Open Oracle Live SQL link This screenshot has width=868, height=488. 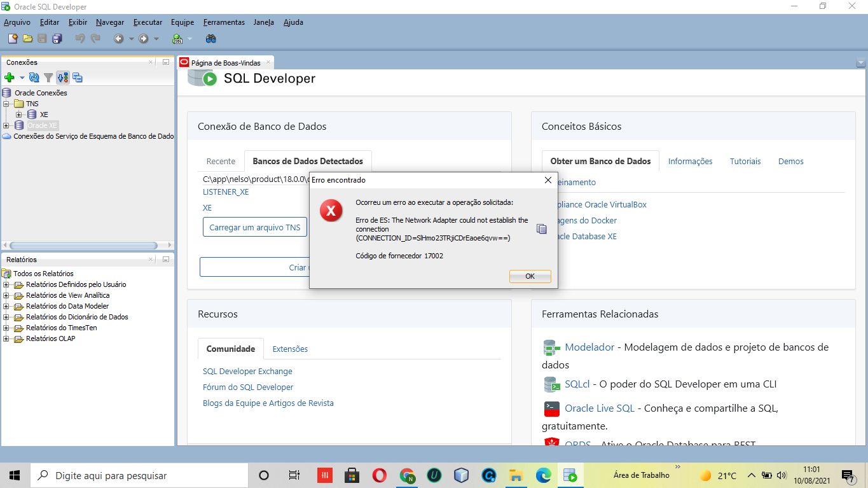coord(600,408)
